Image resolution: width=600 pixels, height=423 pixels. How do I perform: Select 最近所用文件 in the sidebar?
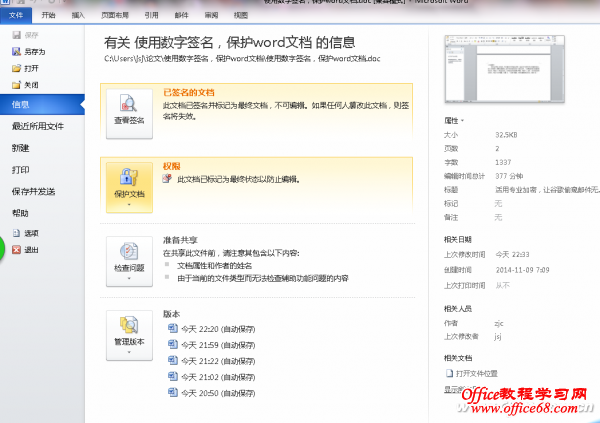coord(38,127)
